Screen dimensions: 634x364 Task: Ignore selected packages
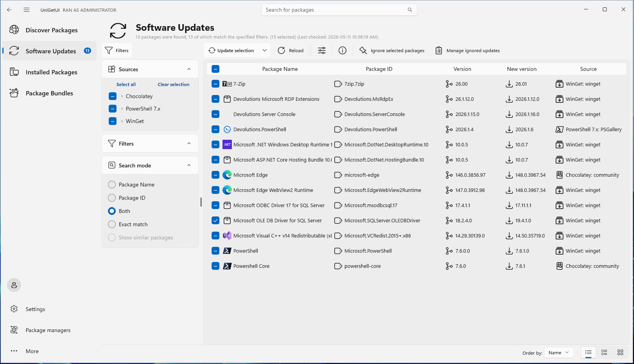(392, 51)
